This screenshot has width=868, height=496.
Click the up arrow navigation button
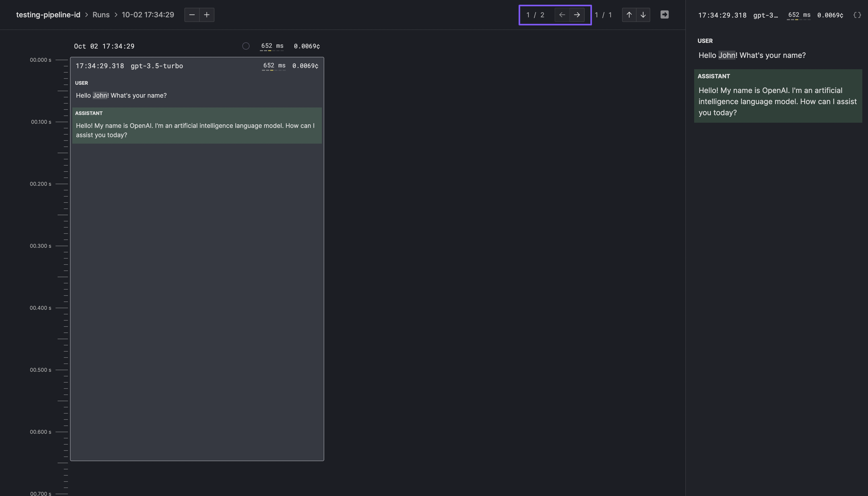(629, 15)
